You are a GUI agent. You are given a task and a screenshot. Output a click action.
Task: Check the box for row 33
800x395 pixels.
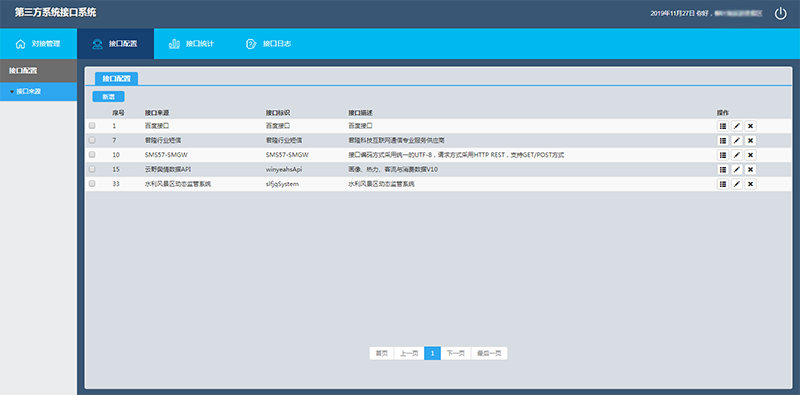[92, 184]
